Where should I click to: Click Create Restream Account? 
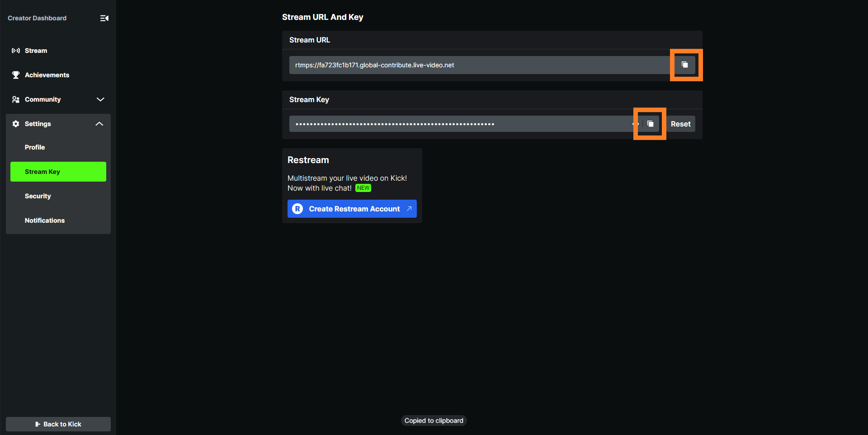354,209
